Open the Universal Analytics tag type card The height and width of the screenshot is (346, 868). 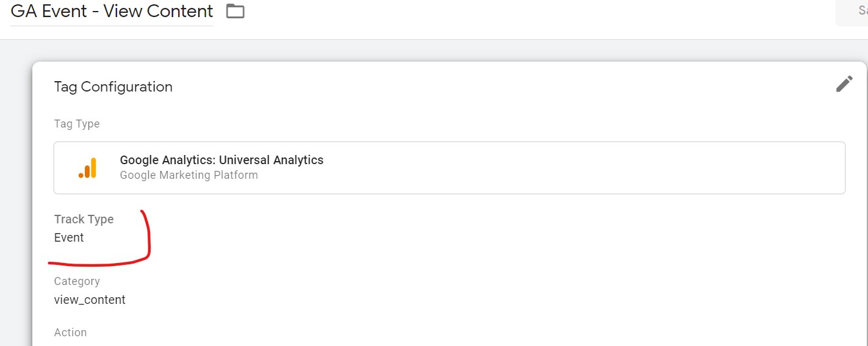click(x=449, y=168)
